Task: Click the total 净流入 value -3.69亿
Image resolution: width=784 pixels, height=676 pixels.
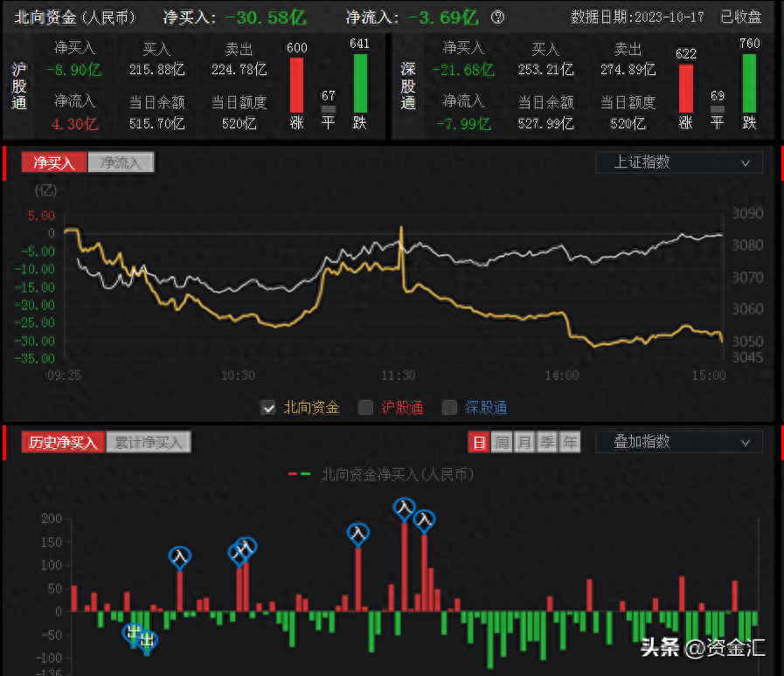Action: click(443, 17)
